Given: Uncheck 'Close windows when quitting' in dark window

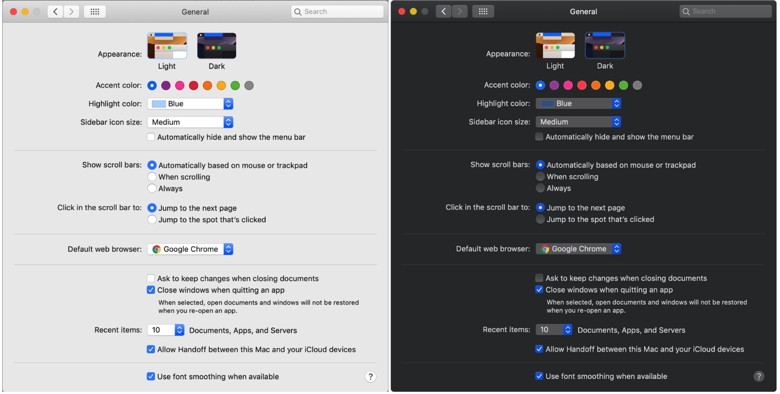Looking at the screenshot, I should coord(539,290).
